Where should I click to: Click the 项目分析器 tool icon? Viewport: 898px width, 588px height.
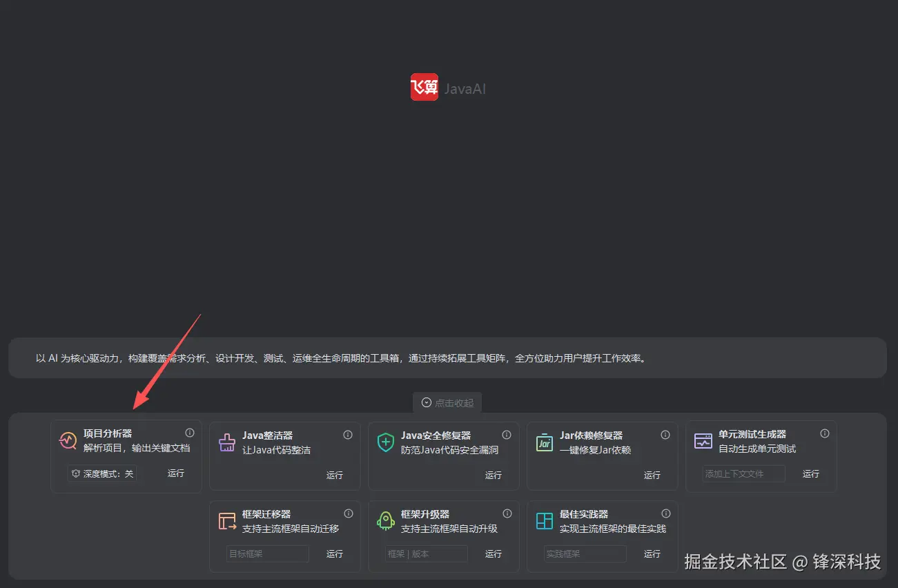click(x=68, y=440)
